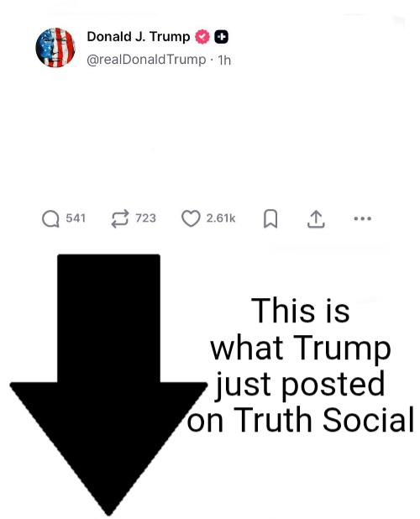Click the pink verified checkmark badge

[202, 36]
